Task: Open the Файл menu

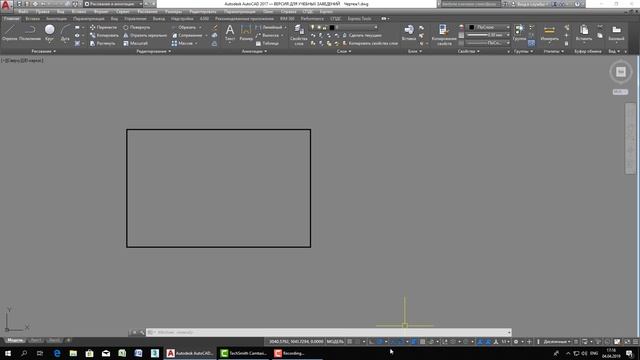Action: (x=23, y=12)
